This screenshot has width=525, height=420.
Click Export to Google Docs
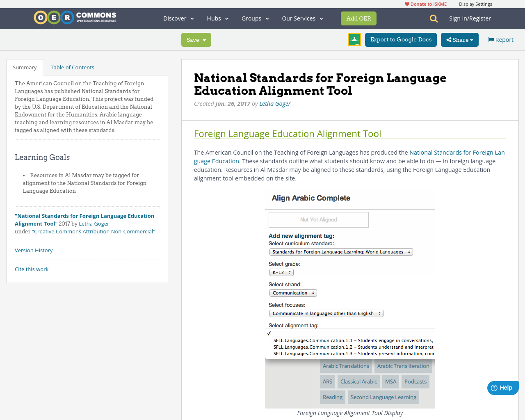click(401, 39)
